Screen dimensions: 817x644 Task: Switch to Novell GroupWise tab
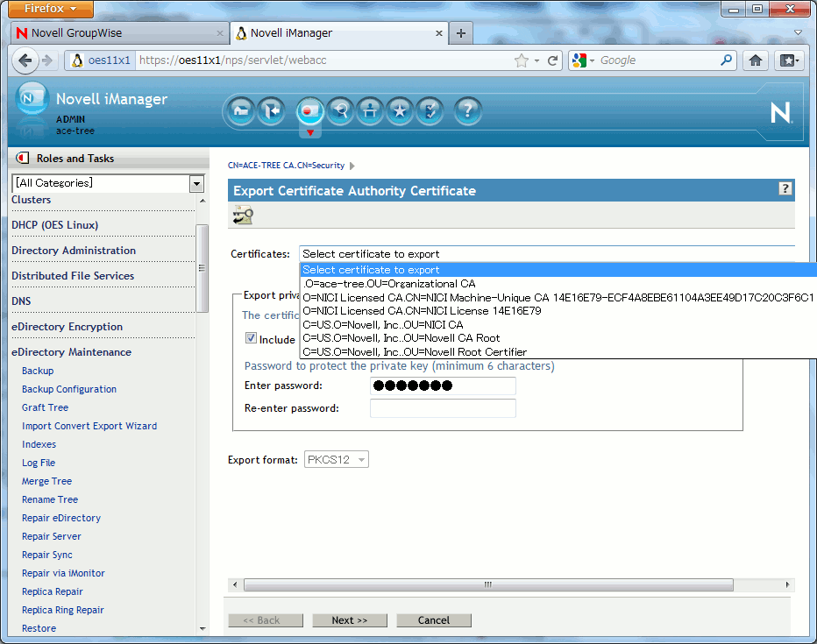point(120,33)
